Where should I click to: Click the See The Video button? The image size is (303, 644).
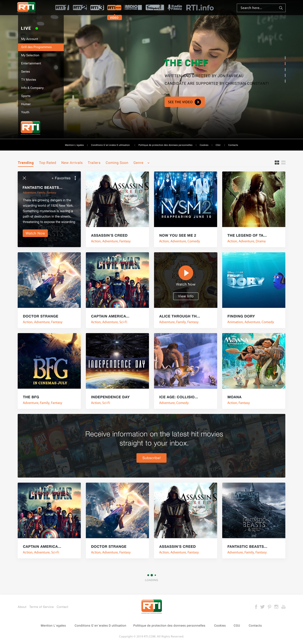pos(185,102)
